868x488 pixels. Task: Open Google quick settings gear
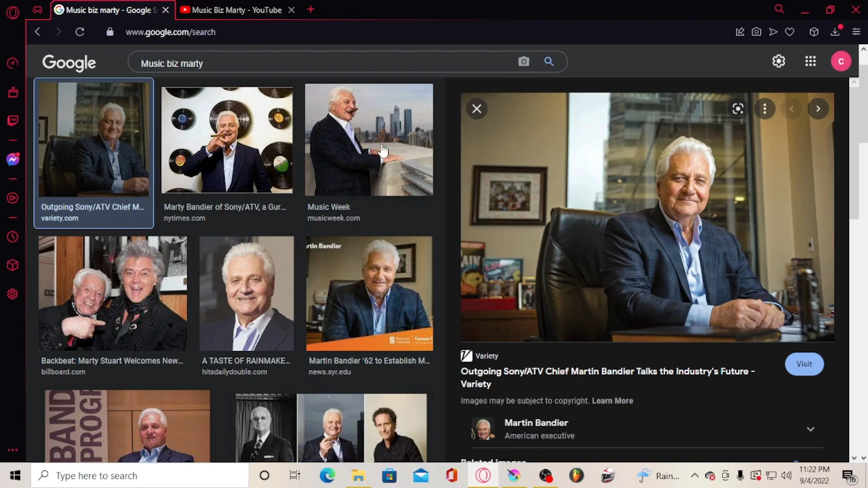(778, 62)
